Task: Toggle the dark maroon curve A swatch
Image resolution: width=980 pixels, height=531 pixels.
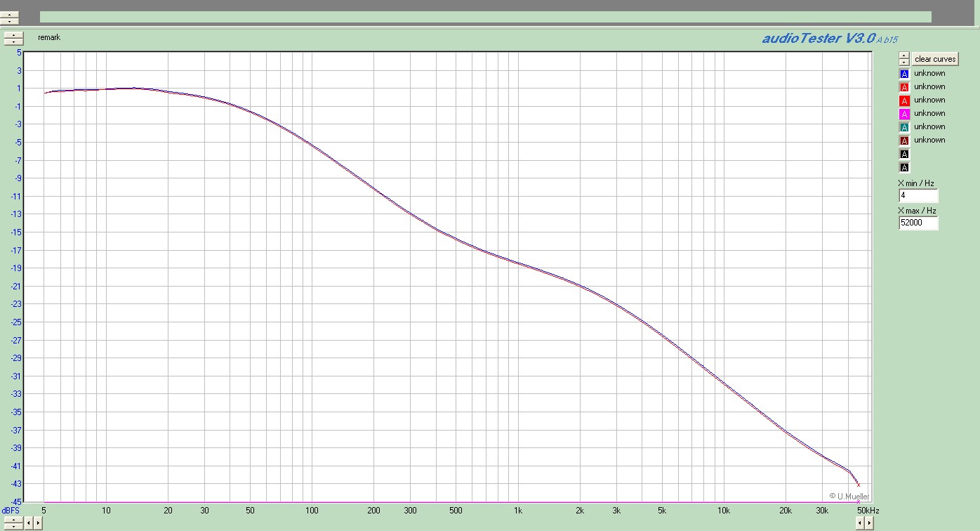Action: click(904, 140)
